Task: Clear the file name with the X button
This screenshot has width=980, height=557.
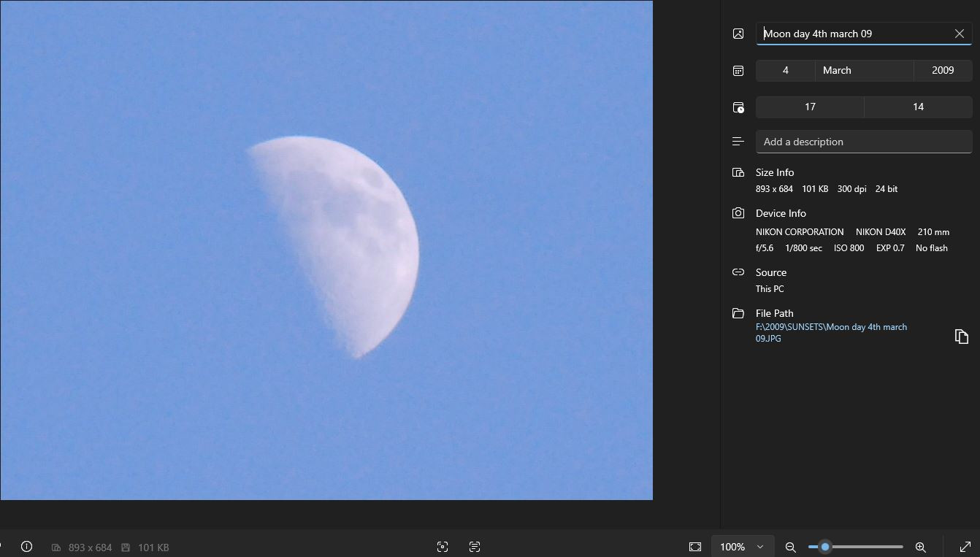Action: pos(960,34)
